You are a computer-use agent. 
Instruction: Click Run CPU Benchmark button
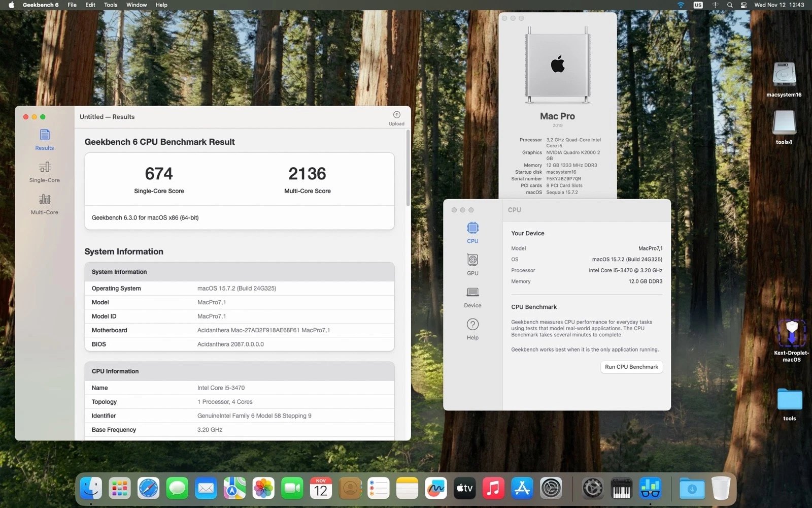(x=631, y=367)
